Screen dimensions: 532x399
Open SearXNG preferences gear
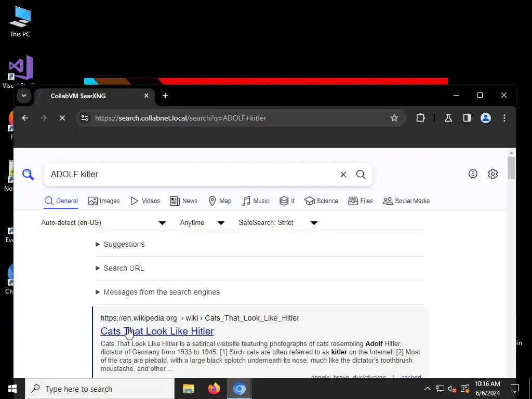(x=493, y=174)
